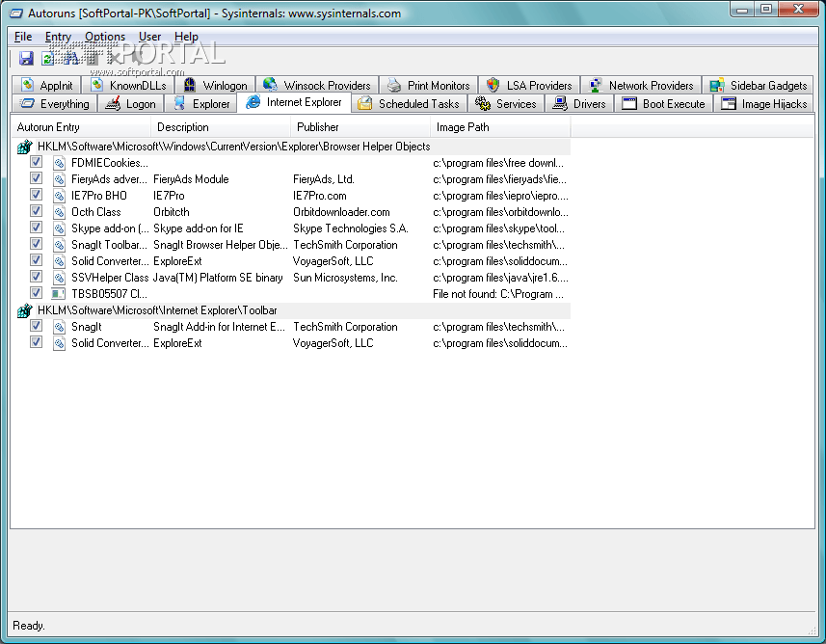The width and height of the screenshot is (826, 644).
Task: Click the file icon of Skype add-on entry
Action: click(x=59, y=228)
